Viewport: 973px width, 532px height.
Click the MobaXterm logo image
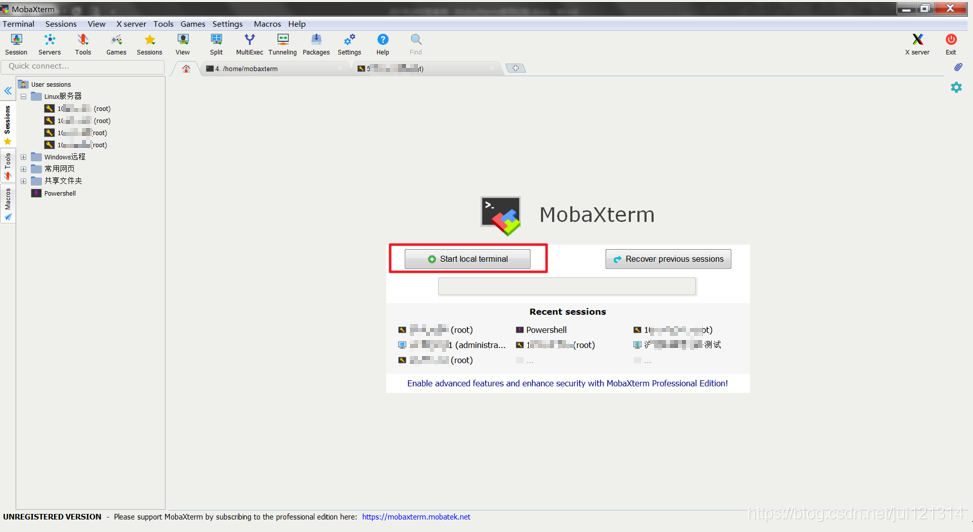[501, 216]
